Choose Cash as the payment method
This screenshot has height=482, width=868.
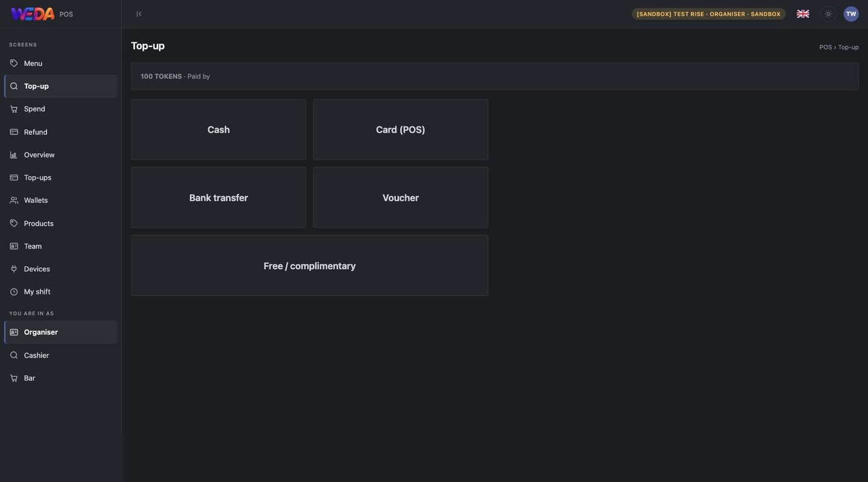[x=218, y=130]
